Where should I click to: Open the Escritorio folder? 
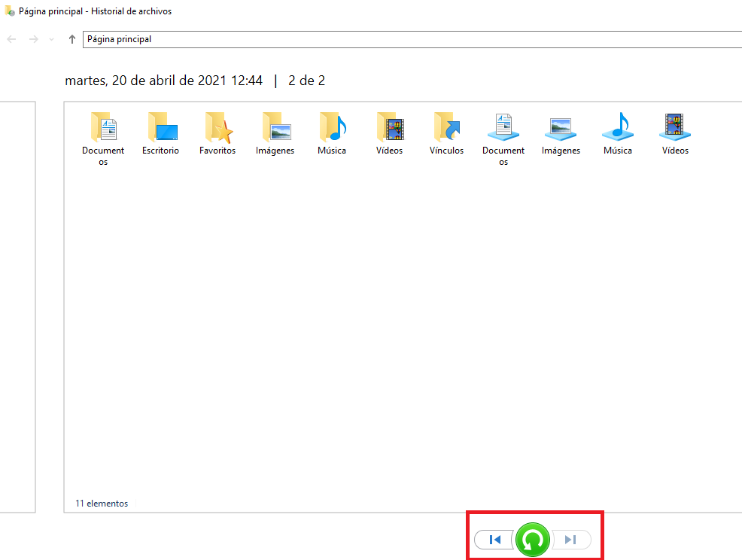(160, 128)
